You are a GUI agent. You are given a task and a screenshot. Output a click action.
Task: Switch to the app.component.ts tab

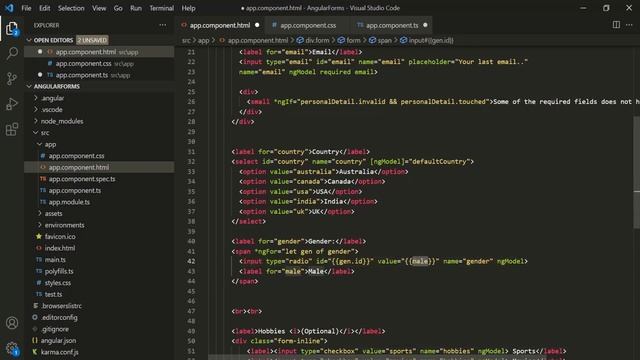[392, 25]
